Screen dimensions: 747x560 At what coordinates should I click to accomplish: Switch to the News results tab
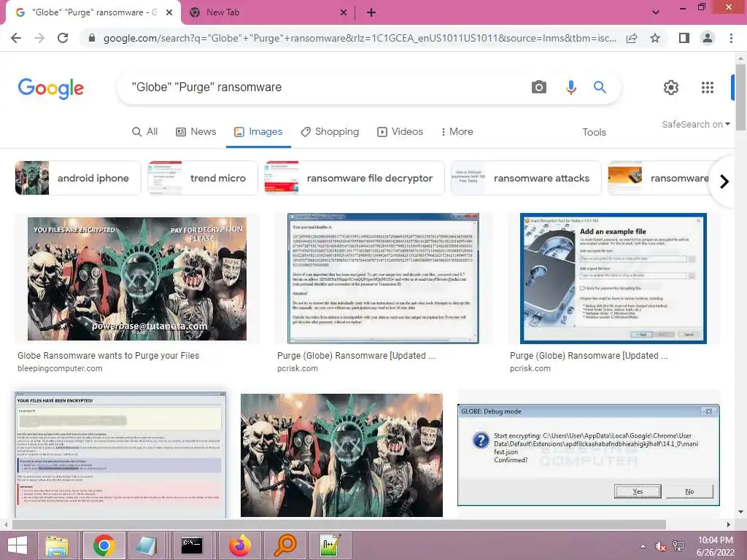[x=196, y=132]
